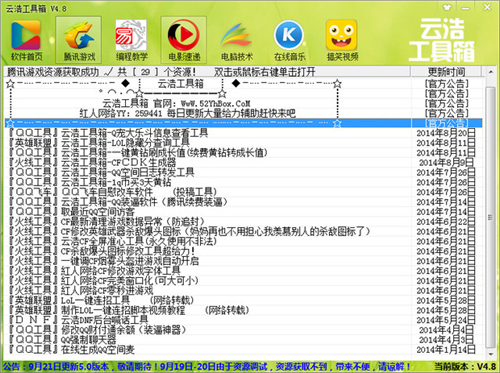This screenshot has width=500, height=373.
Task: Open the 软件首页 home icon
Action: tap(26, 40)
